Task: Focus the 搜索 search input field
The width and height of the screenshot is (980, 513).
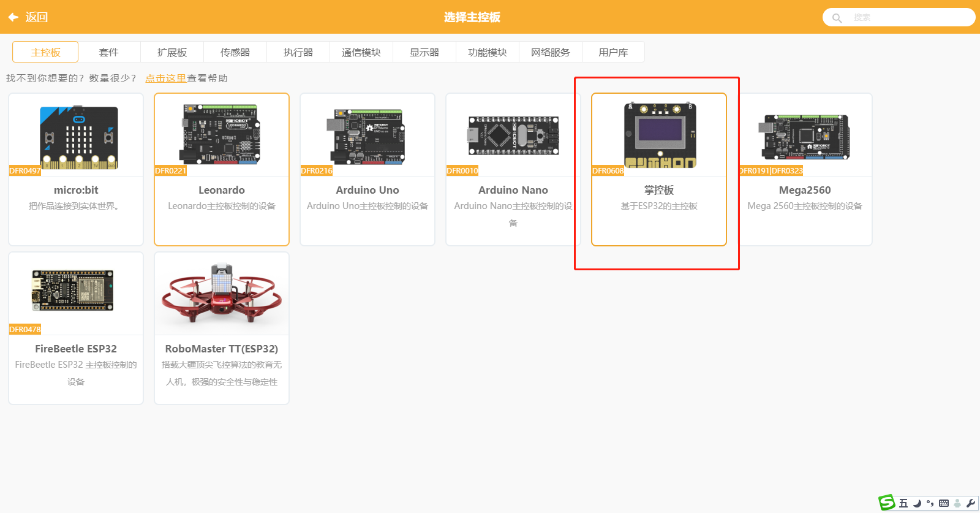Action: [899, 17]
